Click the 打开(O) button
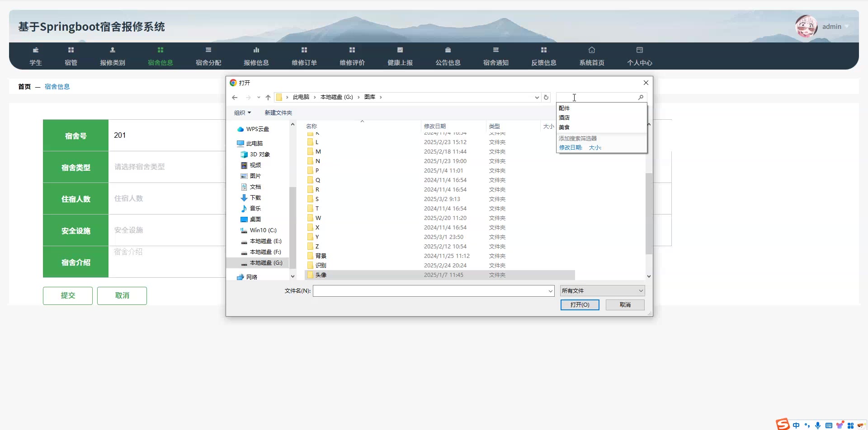Image resolution: width=868 pixels, height=430 pixels. (x=580, y=305)
